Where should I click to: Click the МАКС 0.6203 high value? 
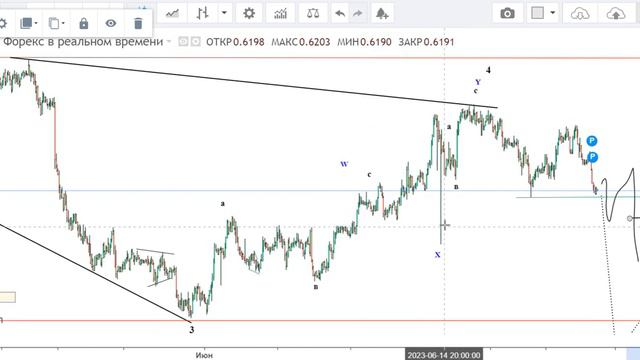300,42
